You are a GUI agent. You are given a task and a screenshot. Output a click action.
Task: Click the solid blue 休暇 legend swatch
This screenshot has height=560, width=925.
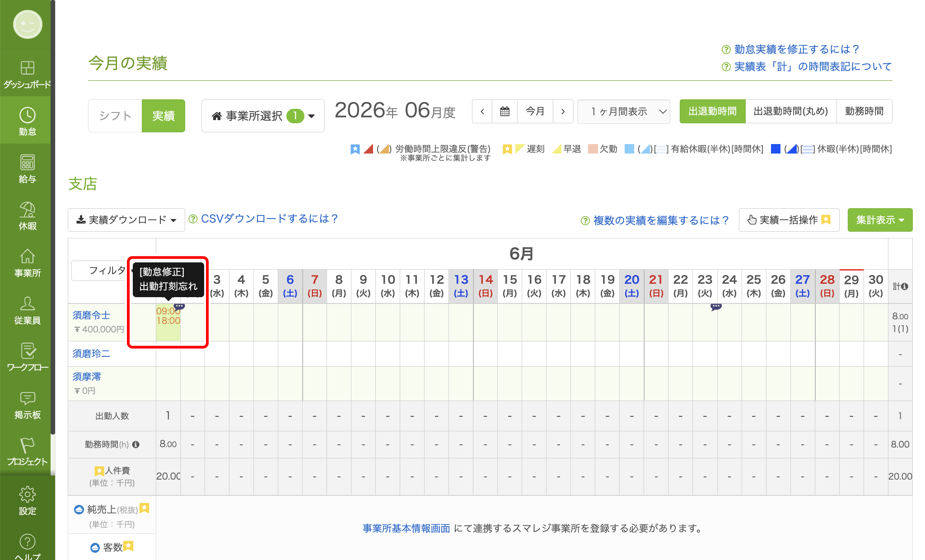[776, 149]
